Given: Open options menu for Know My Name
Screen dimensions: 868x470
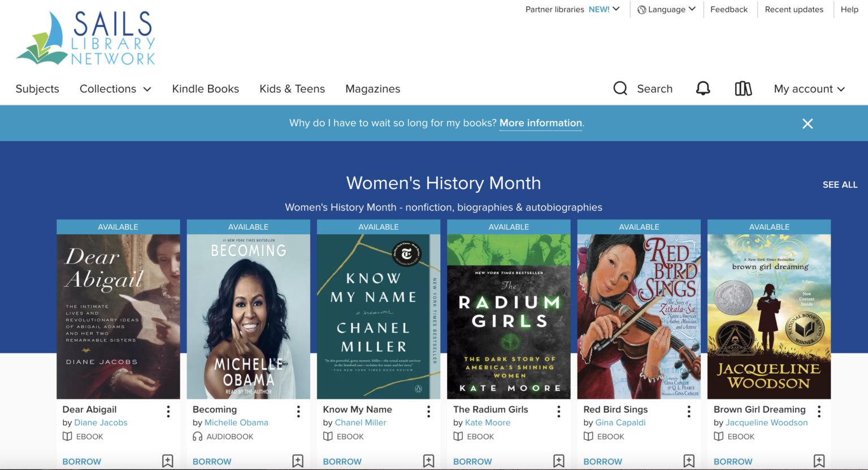Looking at the screenshot, I should [428, 411].
